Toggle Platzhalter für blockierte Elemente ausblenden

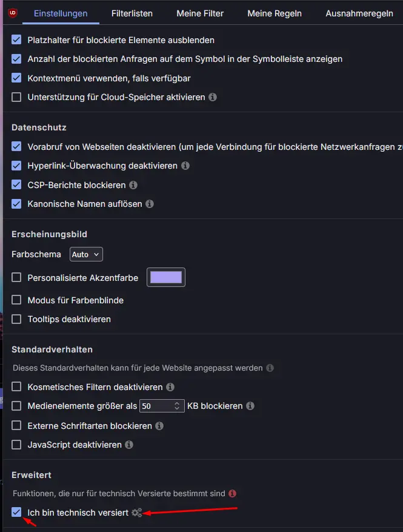click(x=16, y=39)
